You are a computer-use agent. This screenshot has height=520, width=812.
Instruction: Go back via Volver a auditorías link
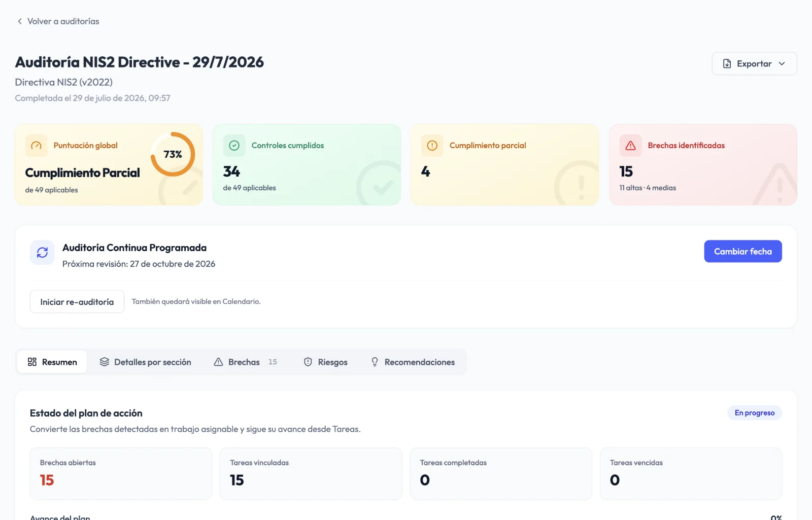pyautogui.click(x=58, y=21)
